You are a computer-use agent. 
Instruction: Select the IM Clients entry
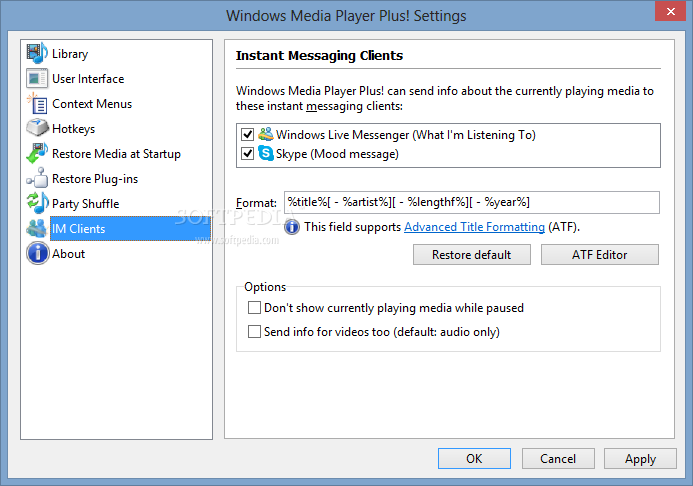(x=130, y=228)
